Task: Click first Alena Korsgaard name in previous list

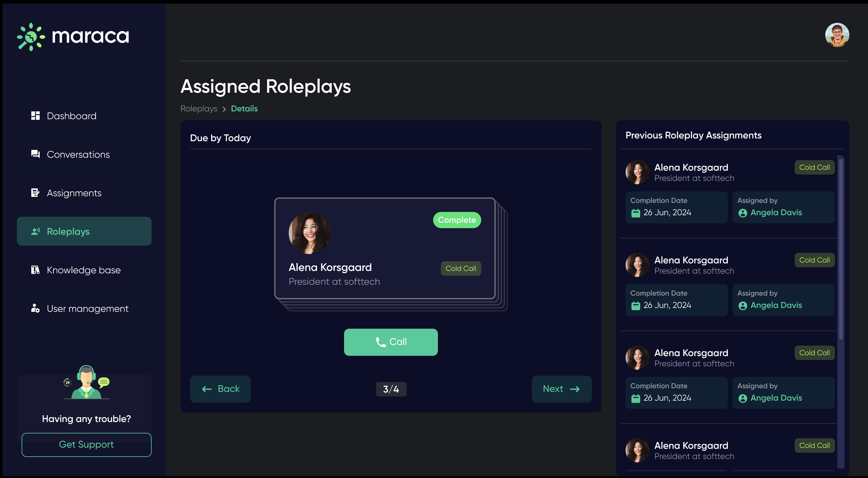Action: click(x=691, y=167)
